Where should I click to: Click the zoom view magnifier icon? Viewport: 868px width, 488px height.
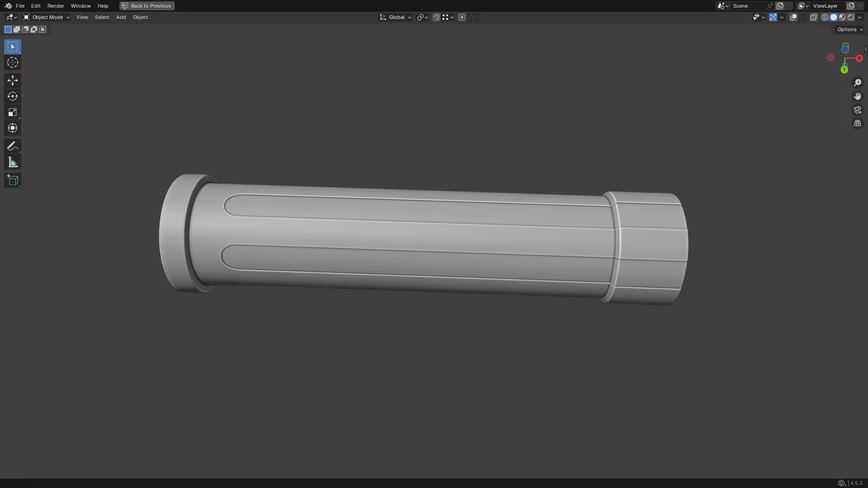(858, 83)
